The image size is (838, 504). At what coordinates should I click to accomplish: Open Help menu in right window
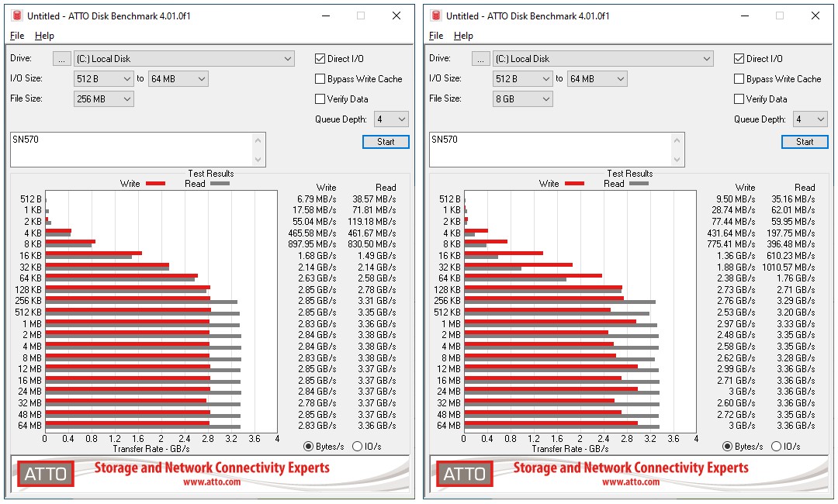pos(463,36)
